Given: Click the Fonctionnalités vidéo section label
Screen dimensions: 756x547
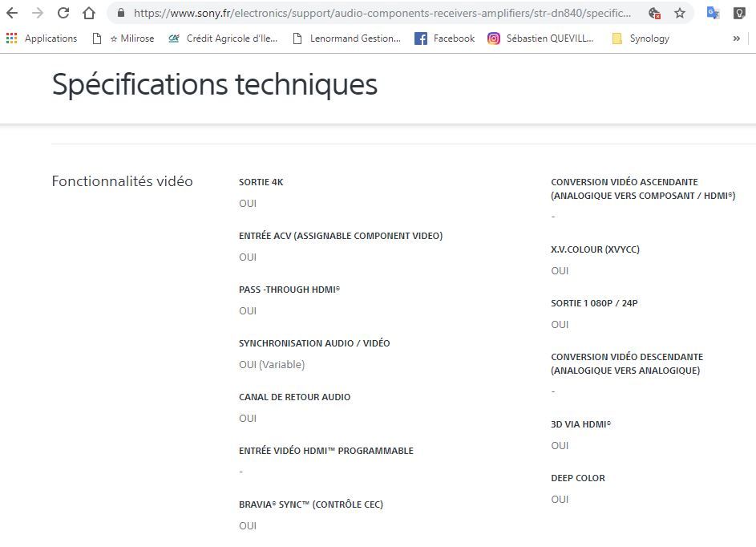Looking at the screenshot, I should point(122,181).
